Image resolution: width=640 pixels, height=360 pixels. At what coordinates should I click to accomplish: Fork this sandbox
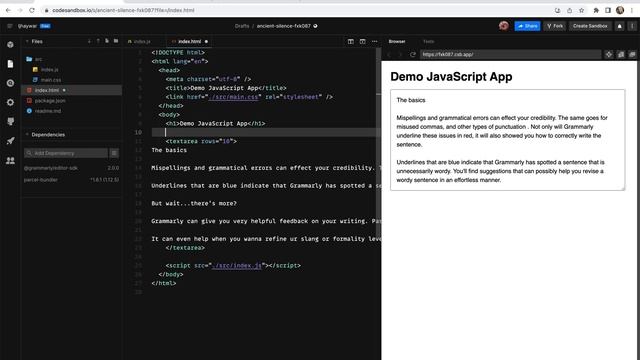(x=555, y=26)
